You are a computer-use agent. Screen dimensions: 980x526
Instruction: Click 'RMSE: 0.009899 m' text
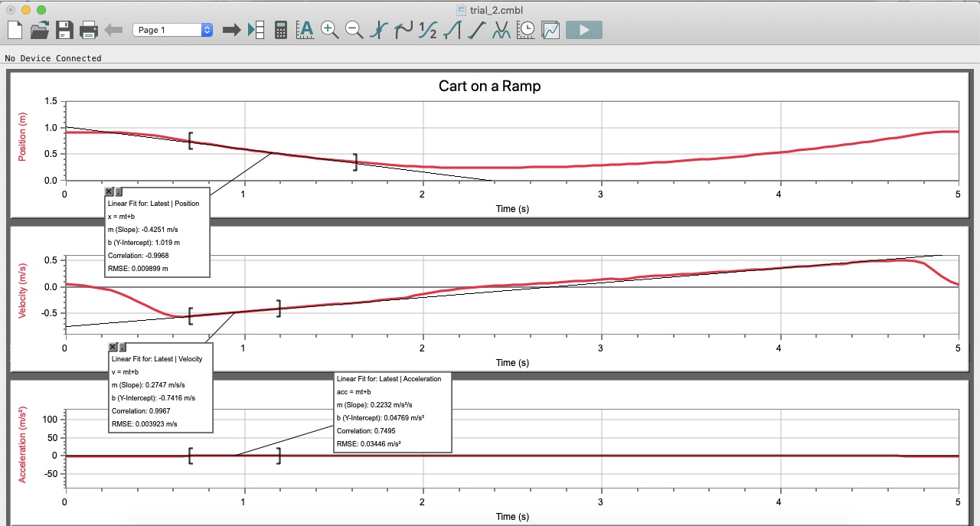click(x=138, y=269)
